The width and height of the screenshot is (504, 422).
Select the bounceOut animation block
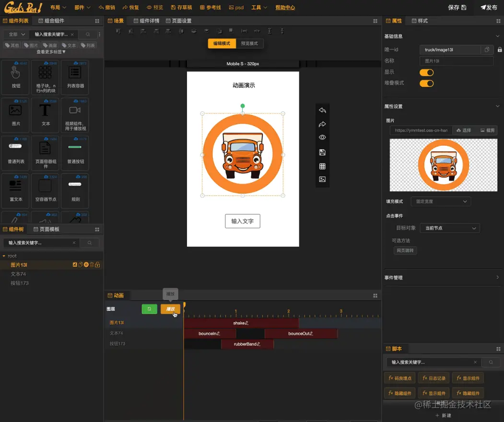301,334
